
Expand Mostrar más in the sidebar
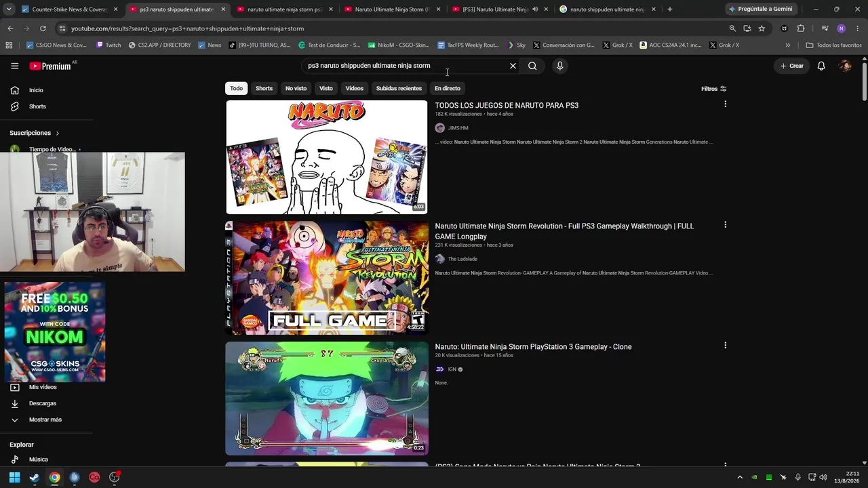46,420
